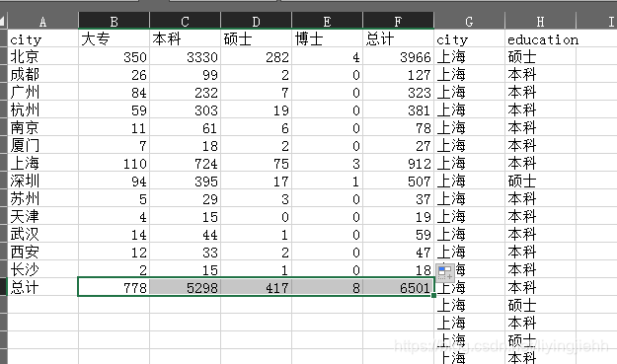
Task: Click cell with value 99
Action: point(185,74)
